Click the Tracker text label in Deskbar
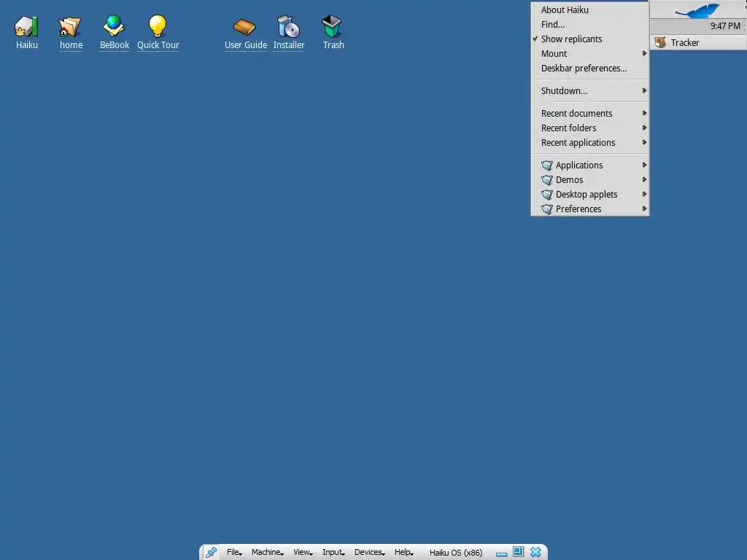 pyautogui.click(x=685, y=43)
